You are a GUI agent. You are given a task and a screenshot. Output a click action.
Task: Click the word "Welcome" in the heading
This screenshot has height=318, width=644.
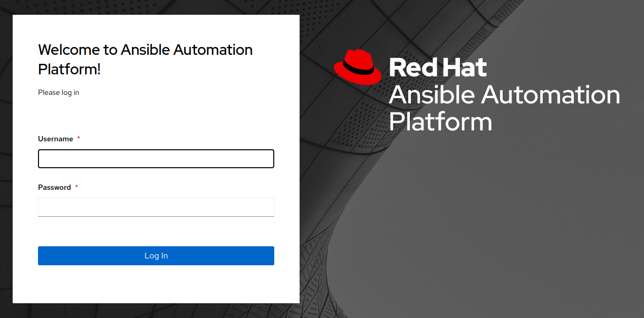(x=70, y=50)
